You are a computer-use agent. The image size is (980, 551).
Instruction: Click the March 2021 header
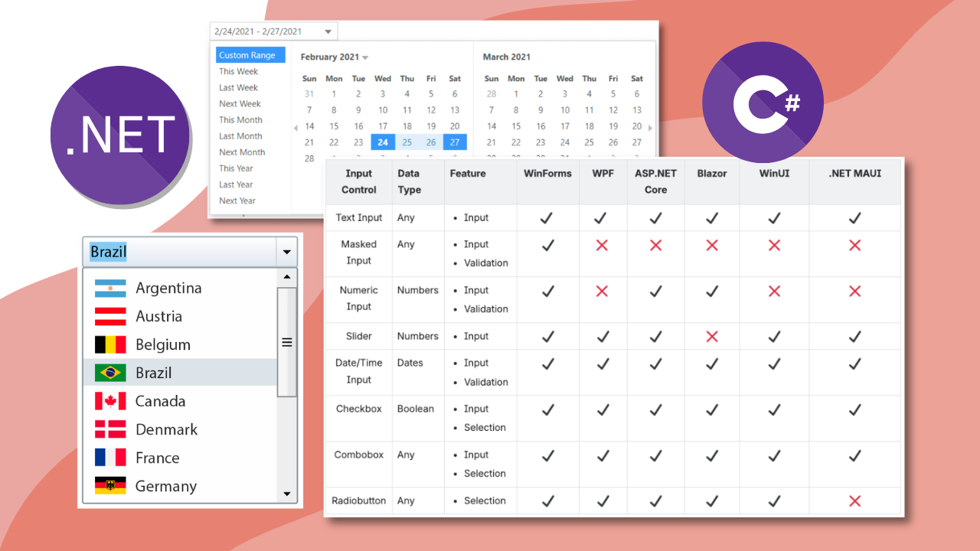[x=507, y=57]
